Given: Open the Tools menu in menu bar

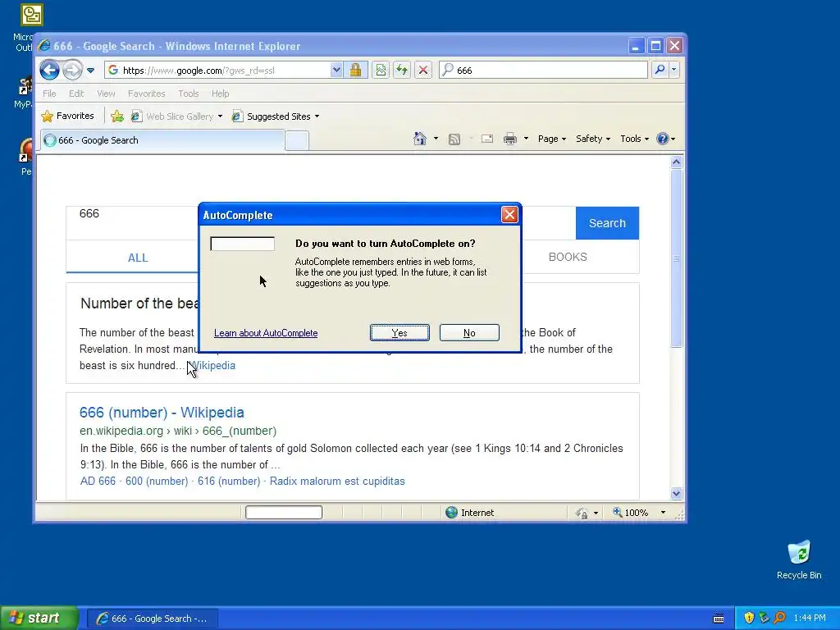Looking at the screenshot, I should tap(188, 94).
